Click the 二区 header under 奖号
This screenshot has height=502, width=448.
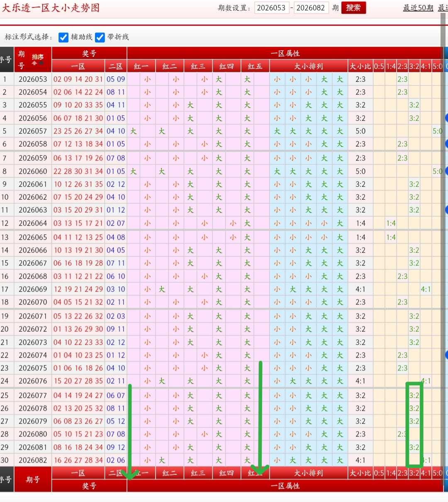tap(116, 66)
